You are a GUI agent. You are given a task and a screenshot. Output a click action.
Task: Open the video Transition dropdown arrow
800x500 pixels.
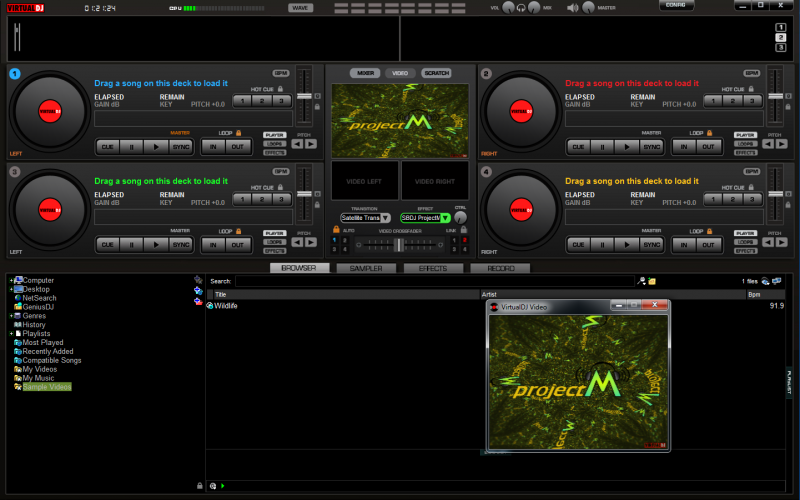[x=385, y=218]
